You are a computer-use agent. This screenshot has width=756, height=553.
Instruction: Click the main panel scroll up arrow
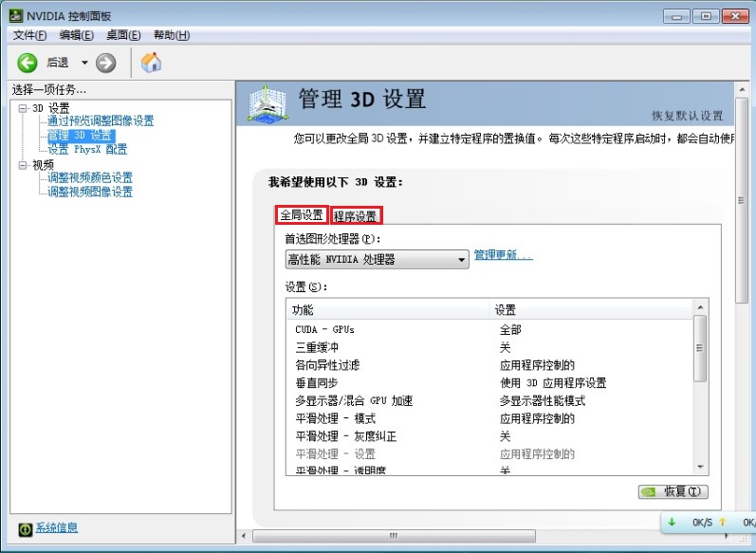point(742,90)
